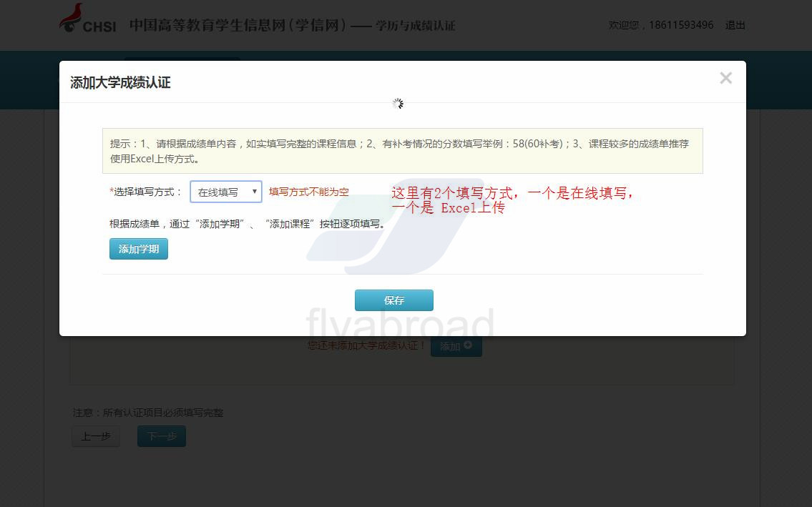The height and width of the screenshot is (507, 812).
Task: Click the flyabroad watermark text
Action: [400, 323]
